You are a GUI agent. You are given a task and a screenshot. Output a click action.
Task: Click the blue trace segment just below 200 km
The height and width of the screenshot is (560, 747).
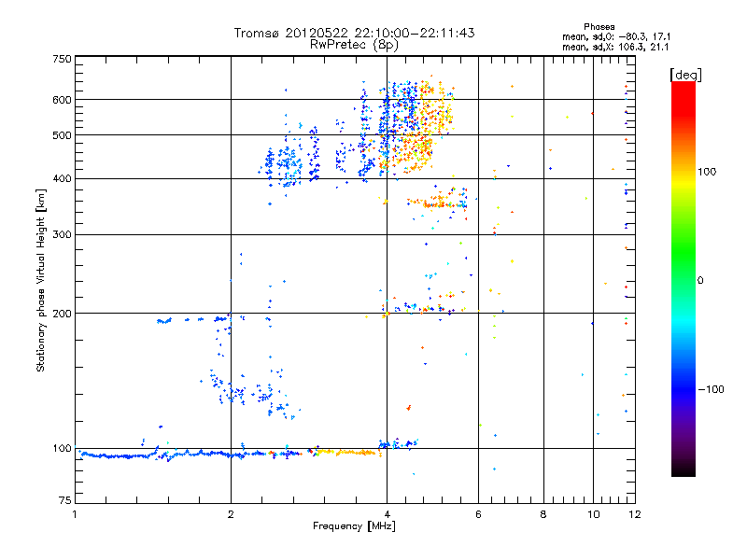click(x=164, y=321)
